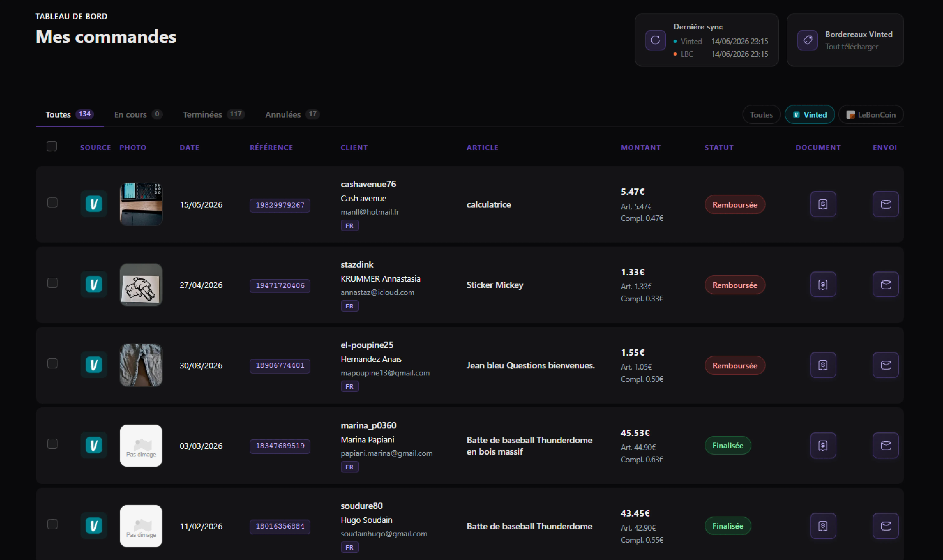This screenshot has width=943, height=560.
Task: Click placeholder image for soudure80 order
Action: [141, 526]
